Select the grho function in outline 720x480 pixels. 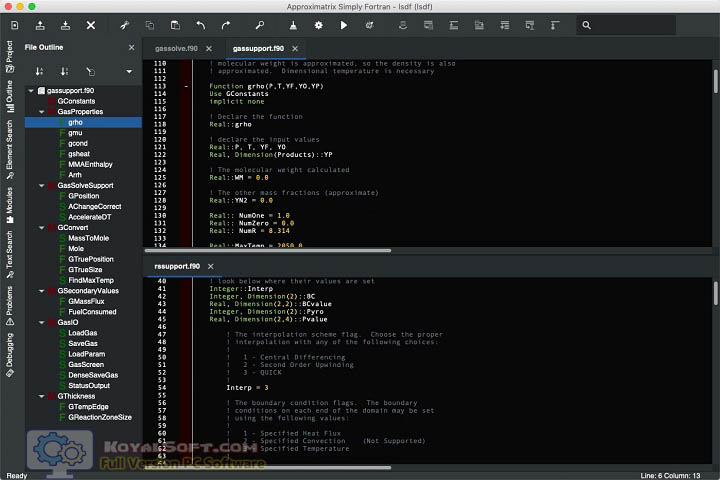pyautogui.click(x=83, y=122)
